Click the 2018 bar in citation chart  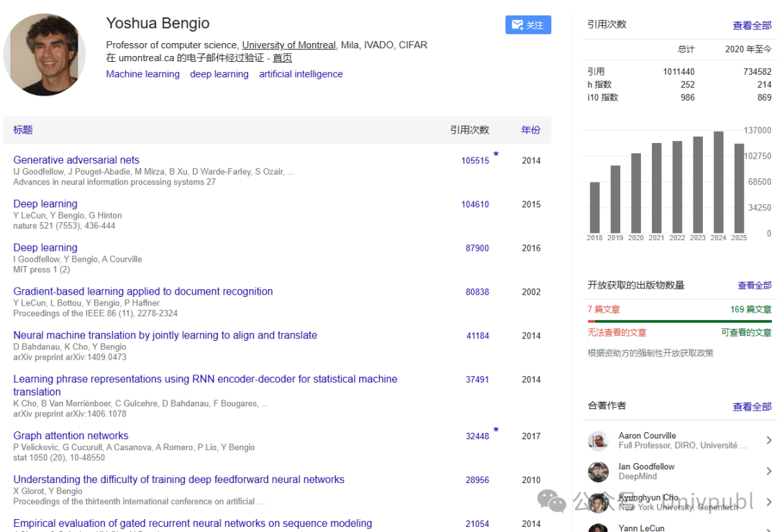594,207
